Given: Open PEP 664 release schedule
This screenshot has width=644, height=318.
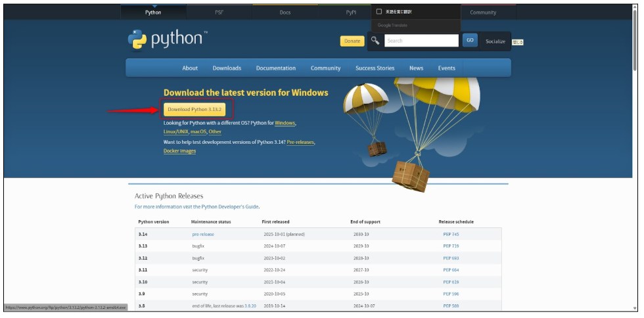Looking at the screenshot, I should pyautogui.click(x=451, y=270).
